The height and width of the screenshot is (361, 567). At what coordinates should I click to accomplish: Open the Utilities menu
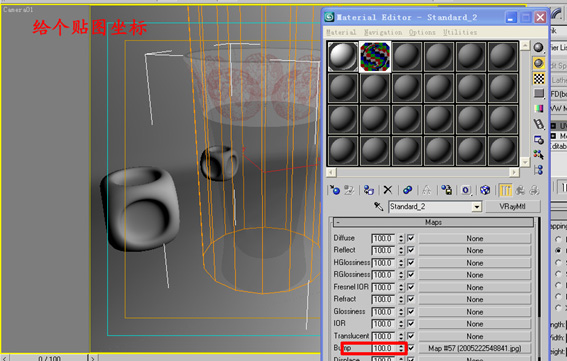point(460,32)
